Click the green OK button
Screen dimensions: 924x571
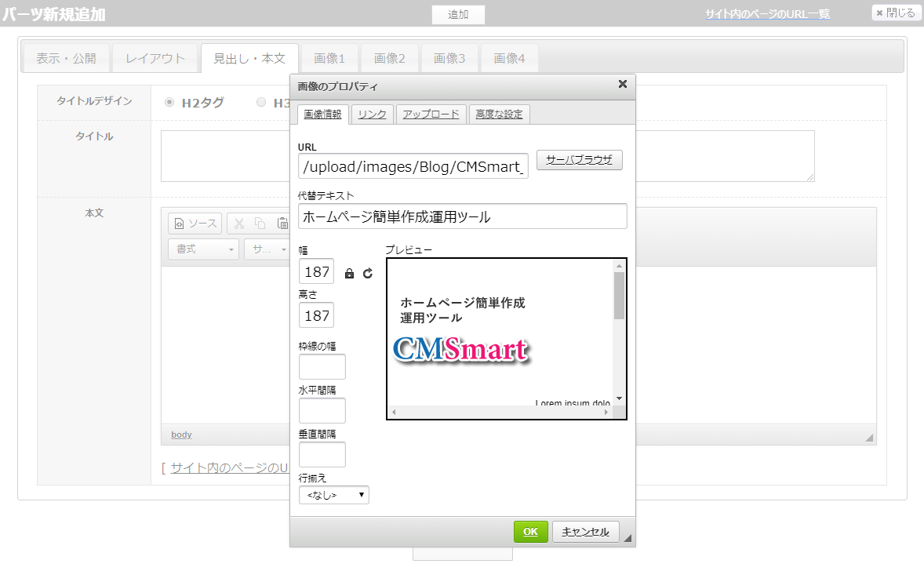tap(530, 532)
